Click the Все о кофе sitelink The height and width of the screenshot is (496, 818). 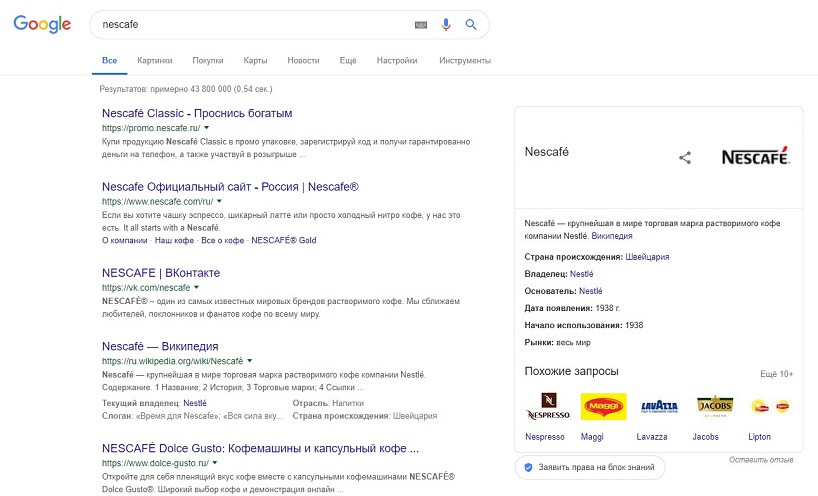(x=223, y=240)
